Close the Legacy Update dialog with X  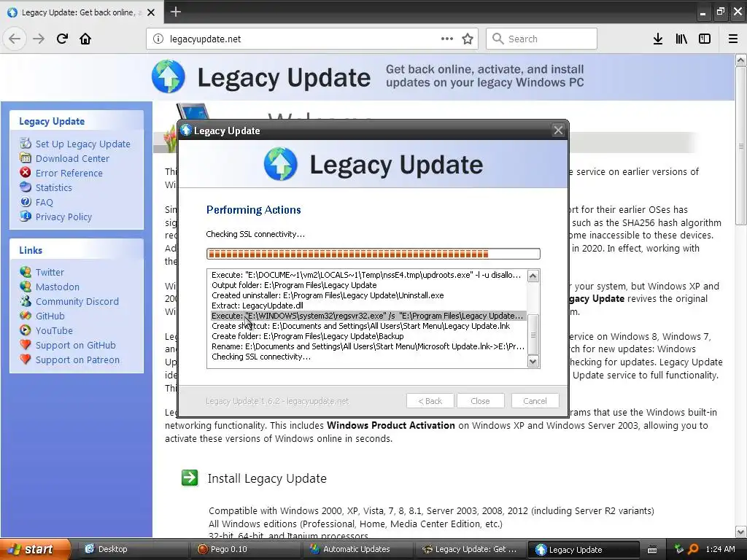click(558, 130)
